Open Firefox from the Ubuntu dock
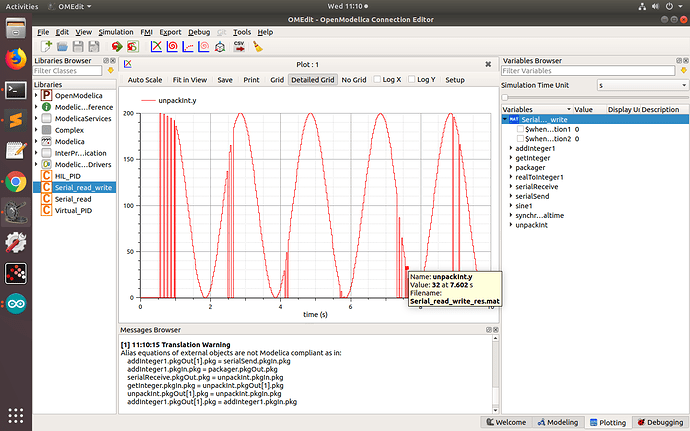 pyautogui.click(x=15, y=57)
